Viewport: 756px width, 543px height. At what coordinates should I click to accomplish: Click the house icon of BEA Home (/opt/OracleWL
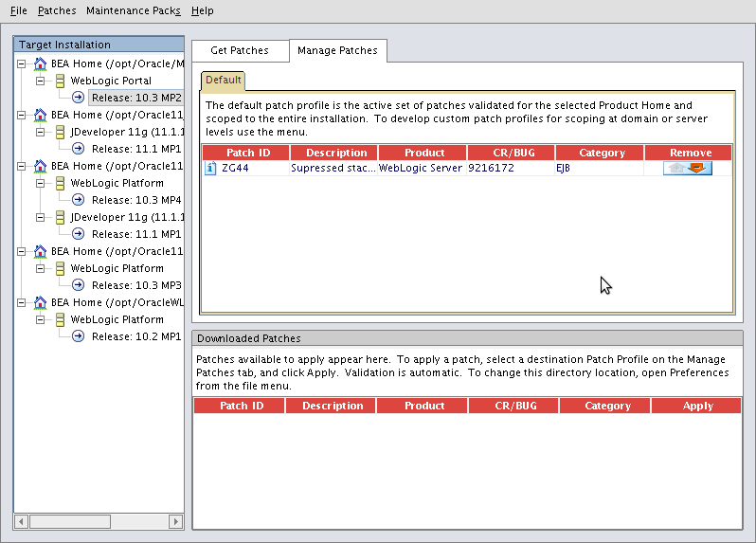[41, 302]
